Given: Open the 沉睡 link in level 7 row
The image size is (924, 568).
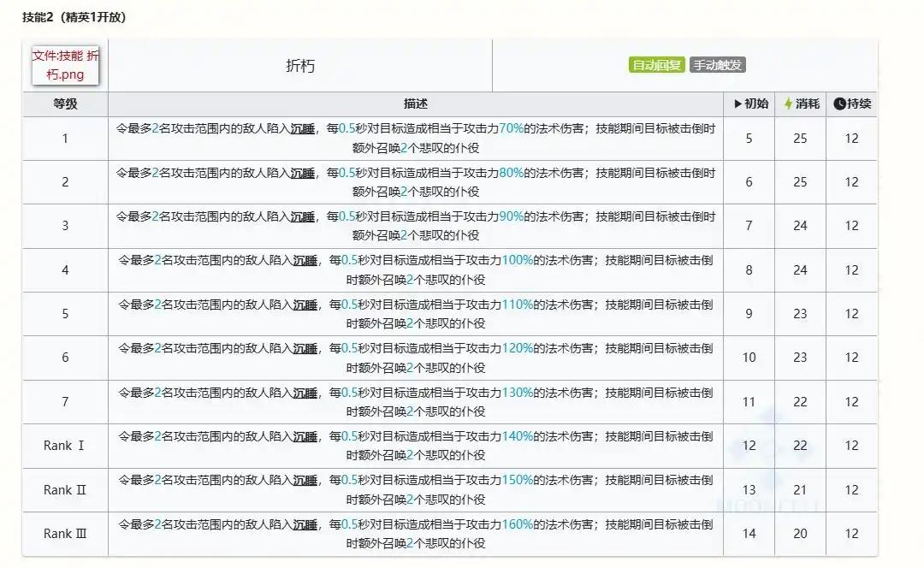Looking at the screenshot, I should pos(305,393).
